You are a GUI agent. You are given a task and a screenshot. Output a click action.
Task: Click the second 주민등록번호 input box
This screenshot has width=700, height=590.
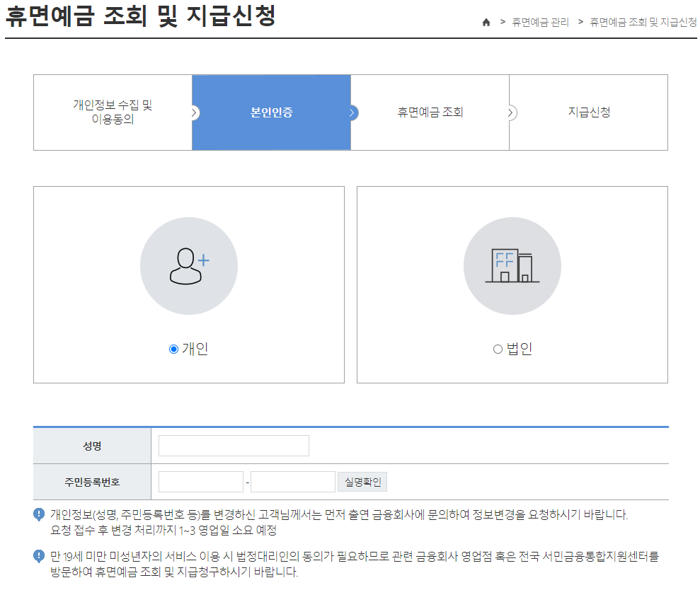click(292, 481)
